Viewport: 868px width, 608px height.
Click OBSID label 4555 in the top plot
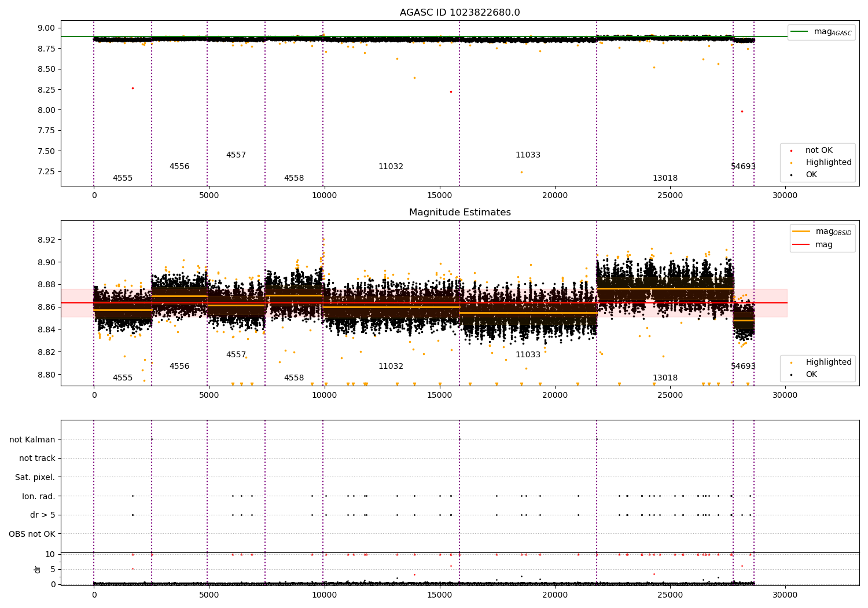123,178
